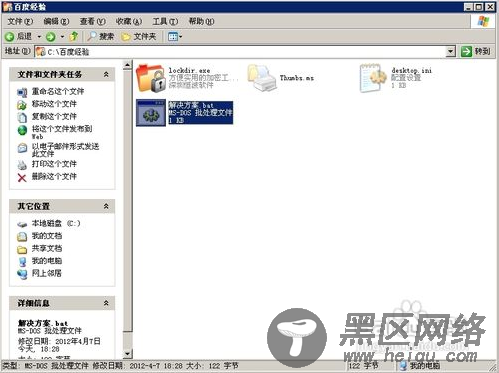Open Back button history dropdown arrow
This screenshot has height=373, width=499.
39,37
